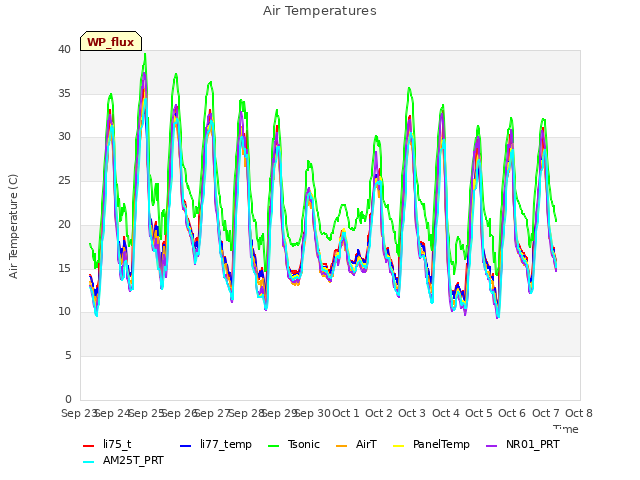Click the Oct 1 x-axis label
Viewport: 640px width, 480px height.
346,413
